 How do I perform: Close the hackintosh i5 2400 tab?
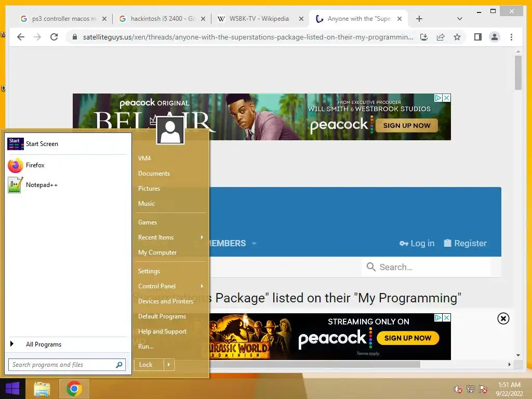tap(203, 19)
